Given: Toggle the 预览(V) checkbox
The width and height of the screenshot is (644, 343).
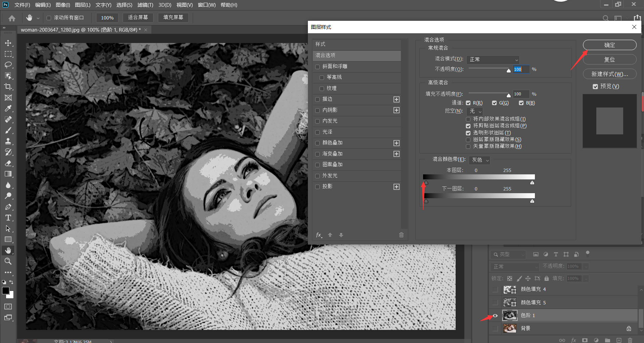Looking at the screenshot, I should [595, 87].
